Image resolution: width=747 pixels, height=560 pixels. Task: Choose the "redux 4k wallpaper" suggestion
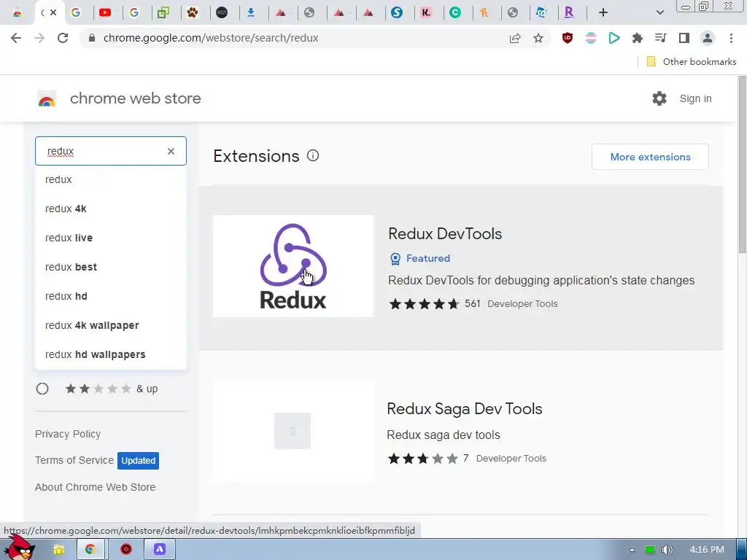[111, 325]
